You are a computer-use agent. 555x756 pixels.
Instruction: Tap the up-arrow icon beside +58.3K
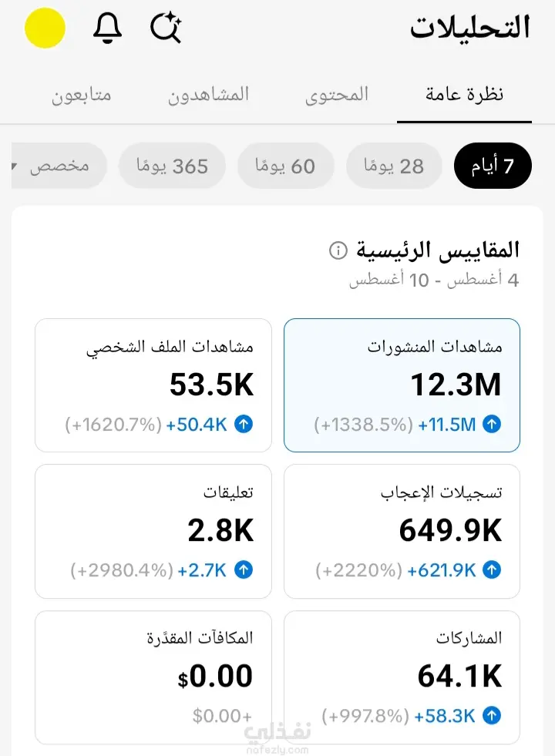[x=492, y=715]
